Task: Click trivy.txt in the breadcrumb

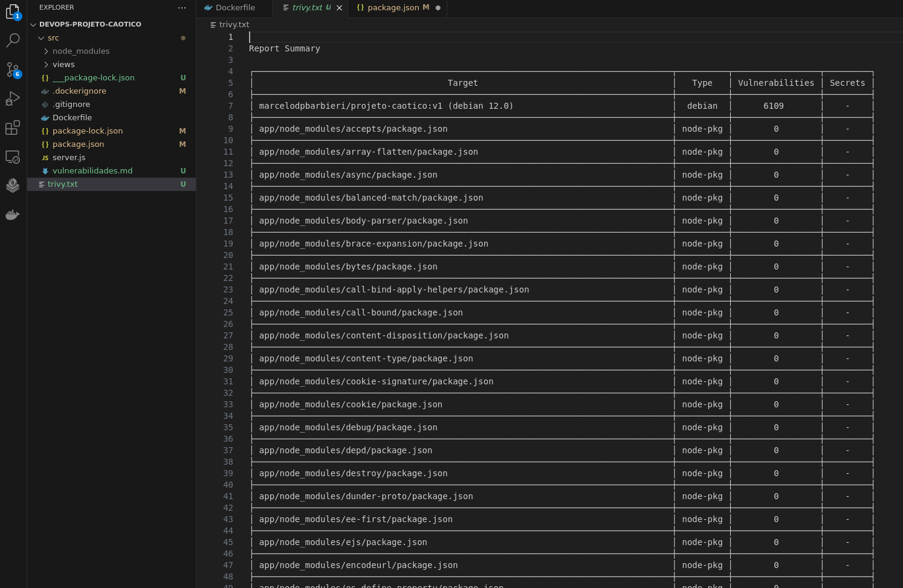Action: click(234, 25)
